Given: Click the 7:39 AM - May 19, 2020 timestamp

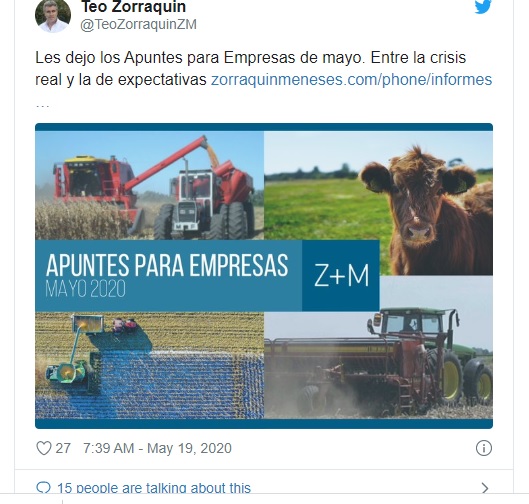Looking at the screenshot, I should coord(157,448).
